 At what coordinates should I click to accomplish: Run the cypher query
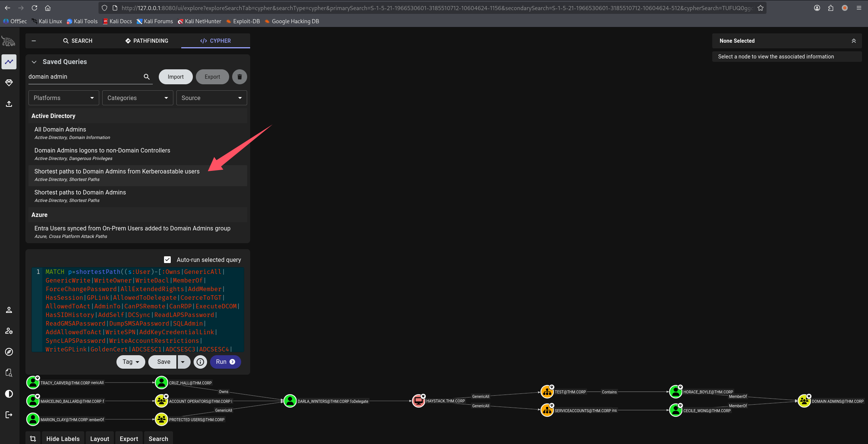tap(225, 362)
